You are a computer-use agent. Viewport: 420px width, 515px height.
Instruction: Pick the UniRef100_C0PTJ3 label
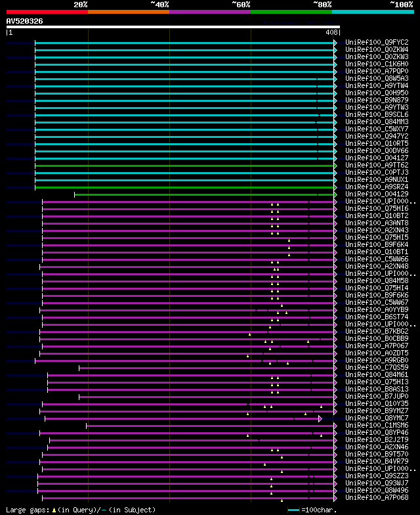377,172
